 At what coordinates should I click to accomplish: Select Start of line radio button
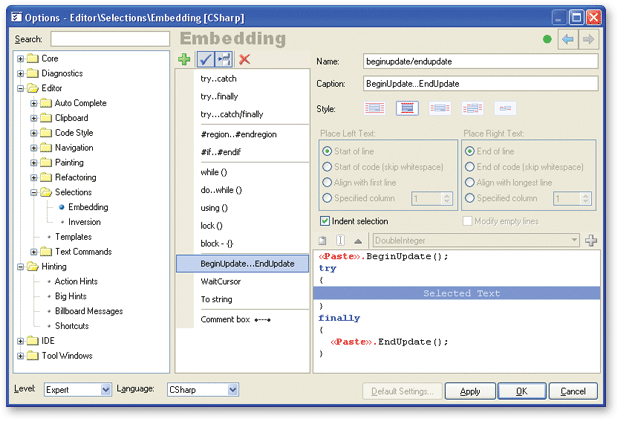(x=327, y=151)
